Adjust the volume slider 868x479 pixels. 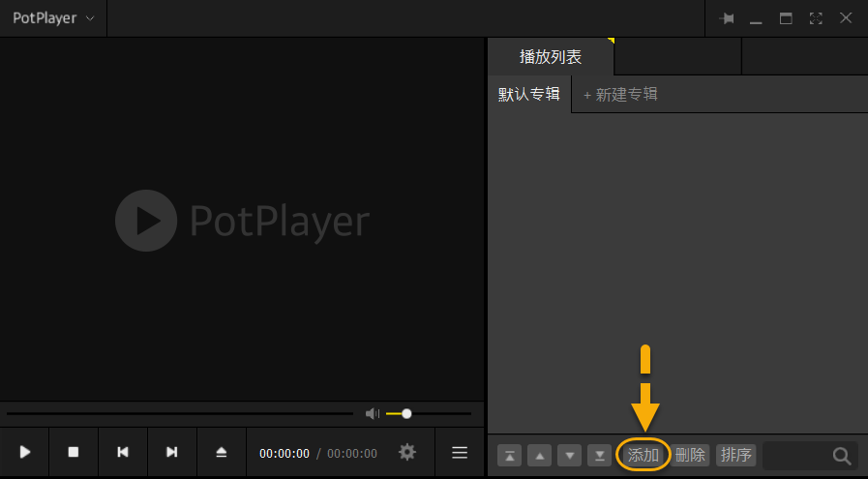[x=429, y=413]
